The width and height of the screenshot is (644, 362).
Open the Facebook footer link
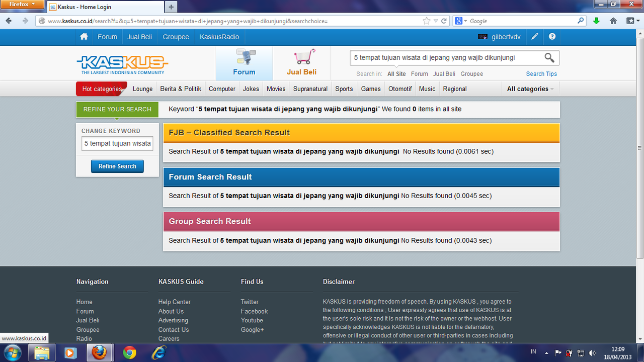click(x=254, y=311)
